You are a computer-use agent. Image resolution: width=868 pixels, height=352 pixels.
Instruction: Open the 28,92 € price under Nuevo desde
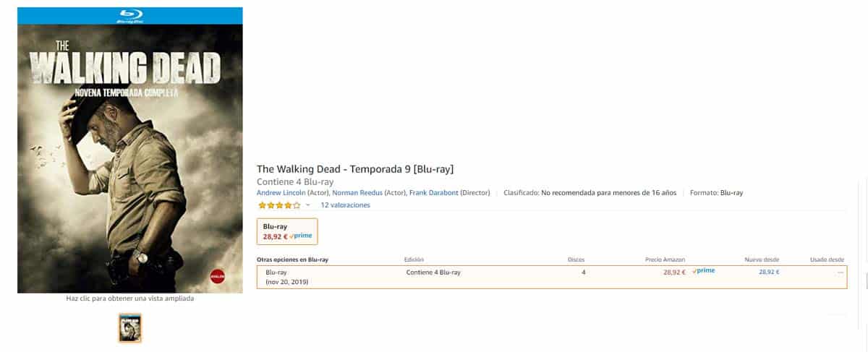(769, 272)
